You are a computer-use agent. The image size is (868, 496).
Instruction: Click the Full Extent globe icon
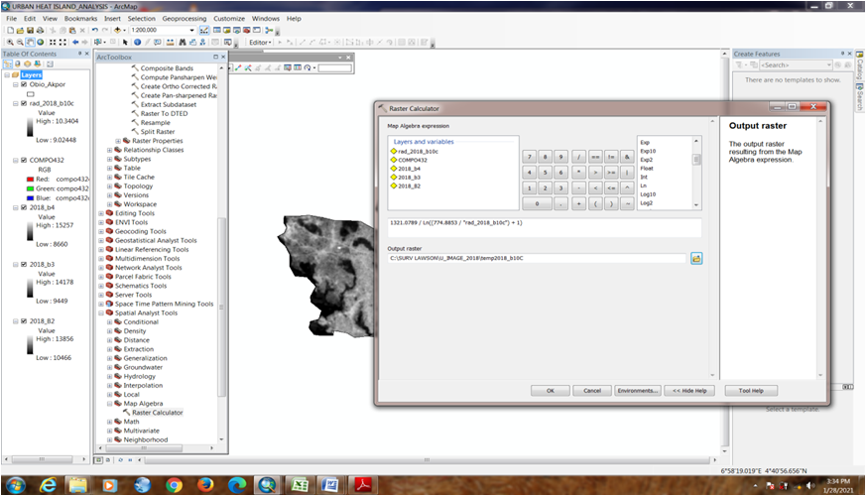(43, 43)
